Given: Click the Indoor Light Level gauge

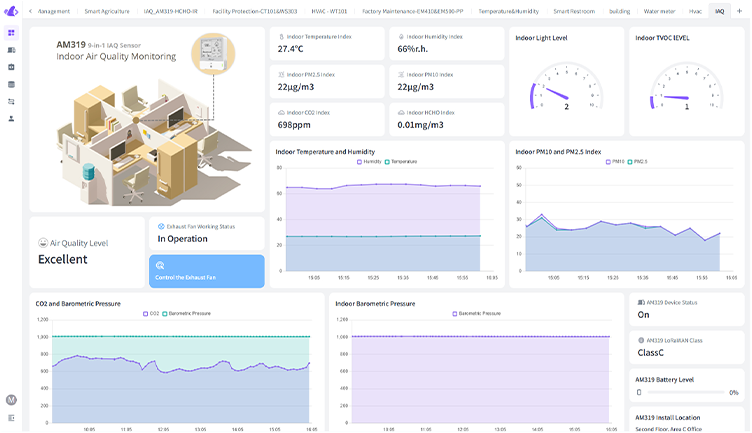Looking at the screenshot, I should tap(566, 90).
